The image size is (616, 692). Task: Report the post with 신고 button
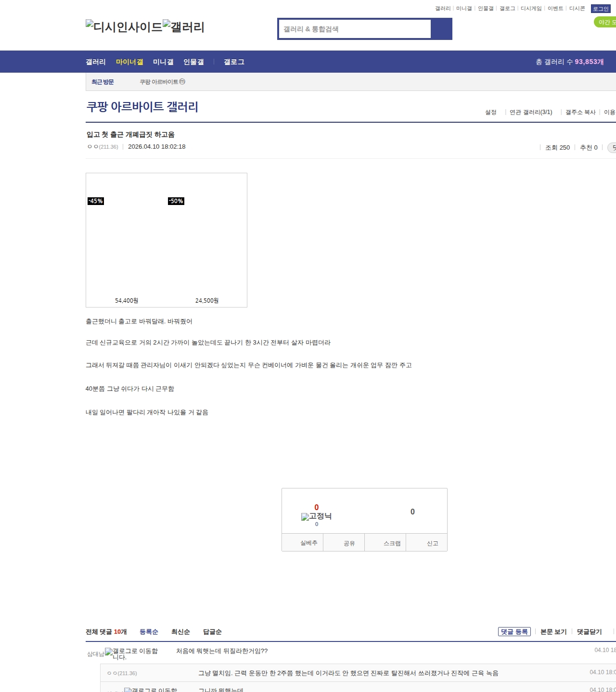click(x=432, y=543)
